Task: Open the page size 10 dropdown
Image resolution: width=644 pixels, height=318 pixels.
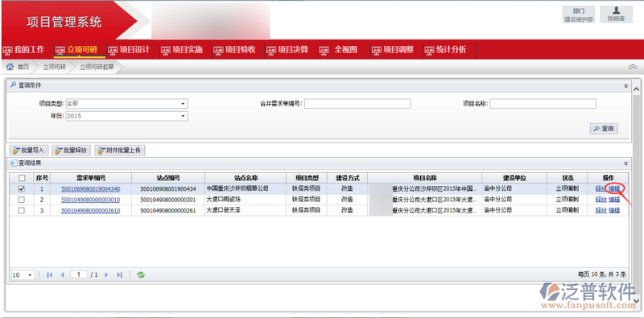Action: point(23,275)
